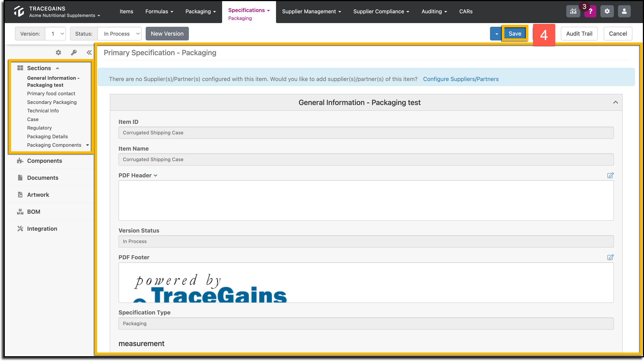Jump to Packaging Details section
Viewport: 644px width, 361px height.
(x=47, y=136)
